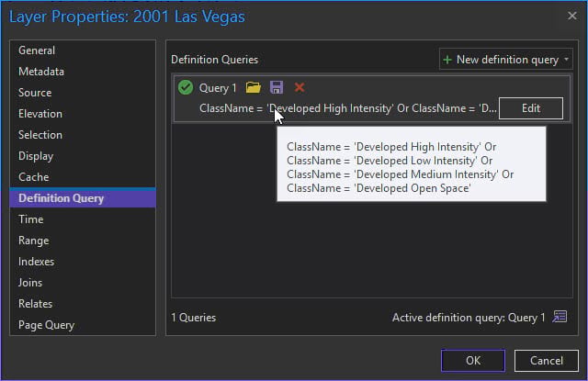
Task: Remove Query 1 with red X icon
Action: point(300,87)
